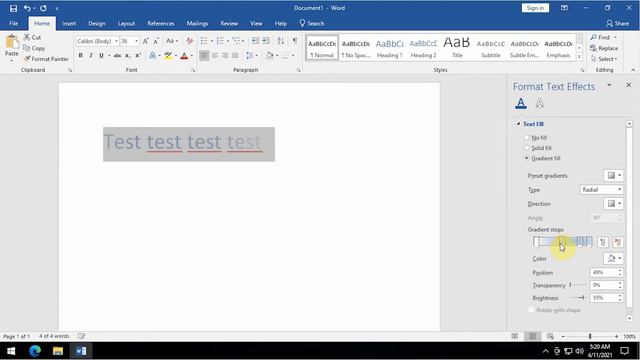640x360 pixels.
Task: Decrease paragraph indent
Action: (255, 41)
